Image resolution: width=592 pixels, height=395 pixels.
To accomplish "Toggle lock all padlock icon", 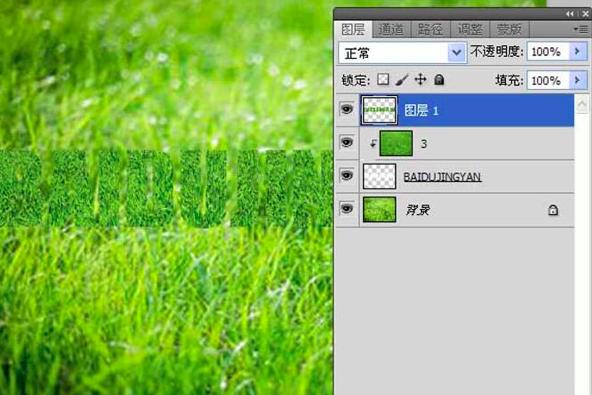I will (x=439, y=80).
